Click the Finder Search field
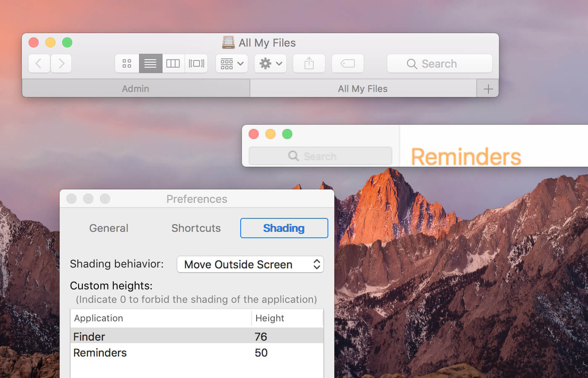Viewport: 588px width, 378px height. point(439,63)
